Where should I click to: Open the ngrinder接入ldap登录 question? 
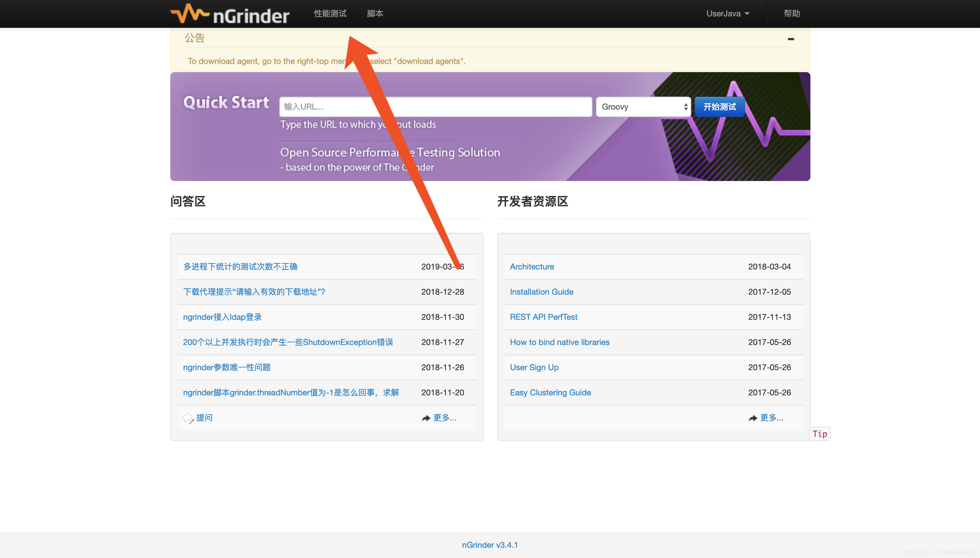pos(222,317)
